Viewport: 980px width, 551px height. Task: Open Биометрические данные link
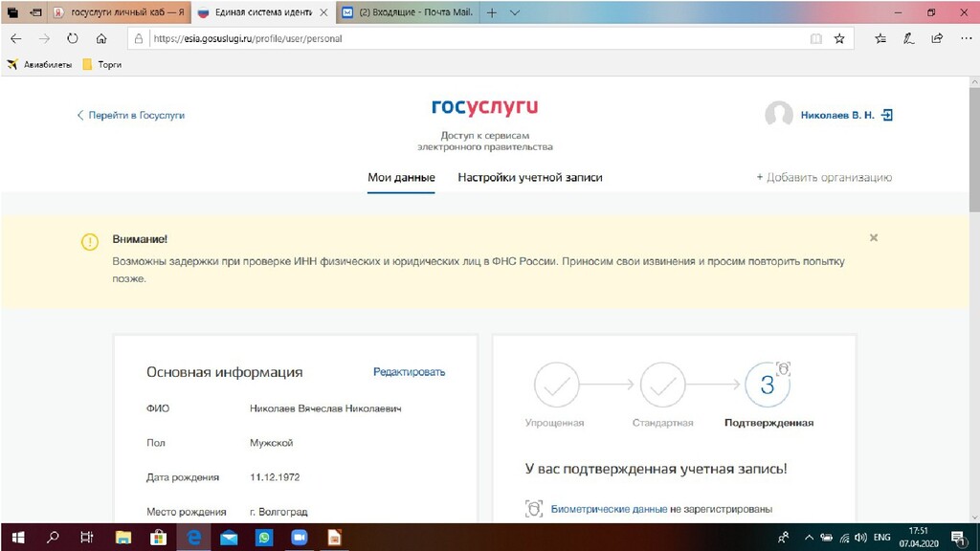pos(609,509)
